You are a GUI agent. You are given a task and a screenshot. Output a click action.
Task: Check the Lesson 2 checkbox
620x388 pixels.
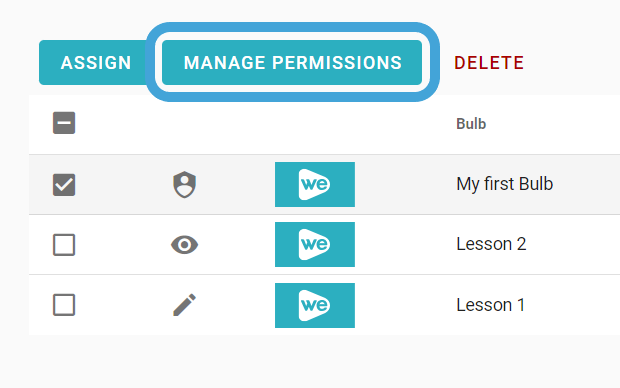point(64,245)
